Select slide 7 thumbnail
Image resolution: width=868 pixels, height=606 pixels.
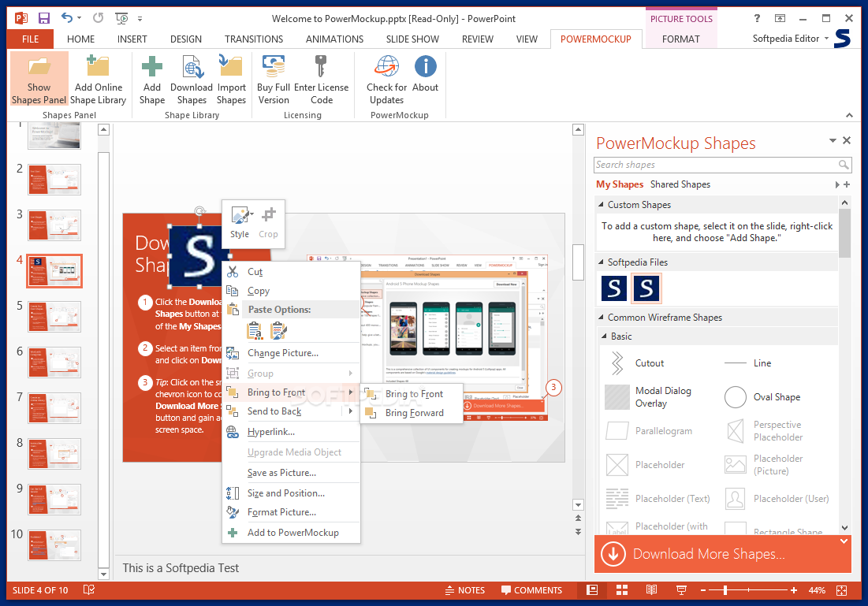[x=54, y=408]
